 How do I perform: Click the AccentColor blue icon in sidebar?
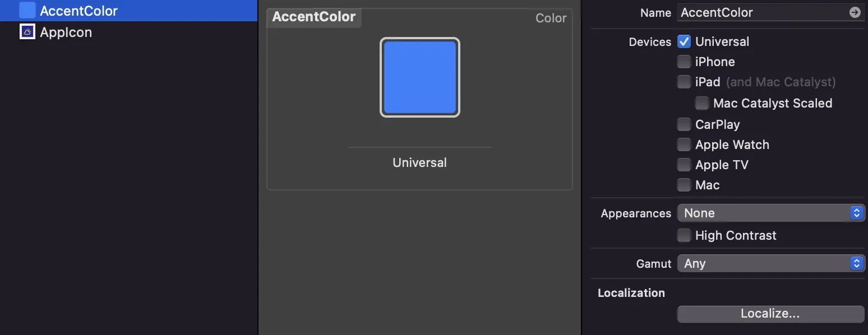(x=27, y=11)
